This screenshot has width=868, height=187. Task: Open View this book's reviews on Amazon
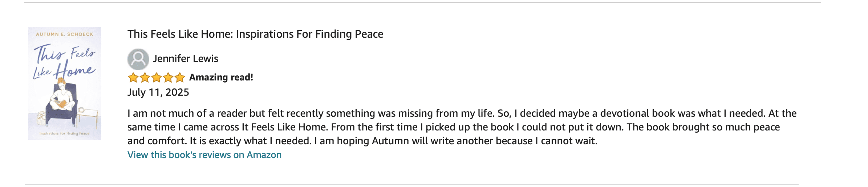204,155
